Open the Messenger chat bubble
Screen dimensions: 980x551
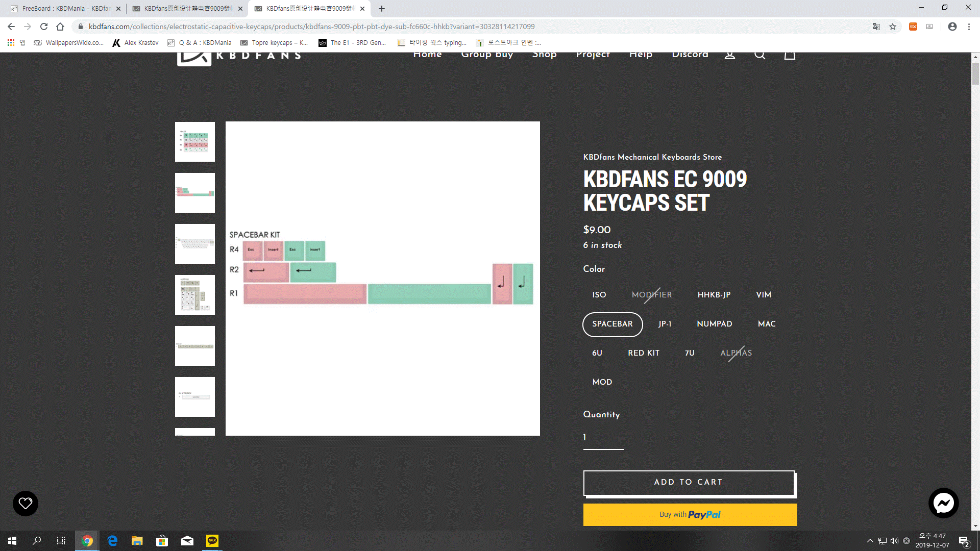tap(943, 504)
